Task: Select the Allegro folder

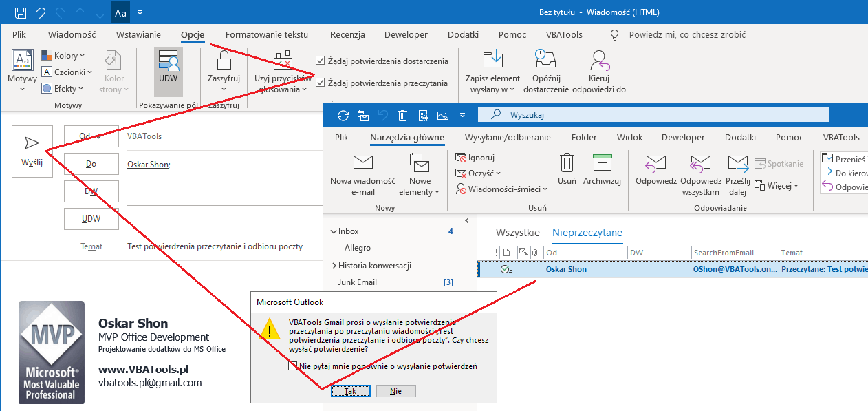Action: pos(358,248)
